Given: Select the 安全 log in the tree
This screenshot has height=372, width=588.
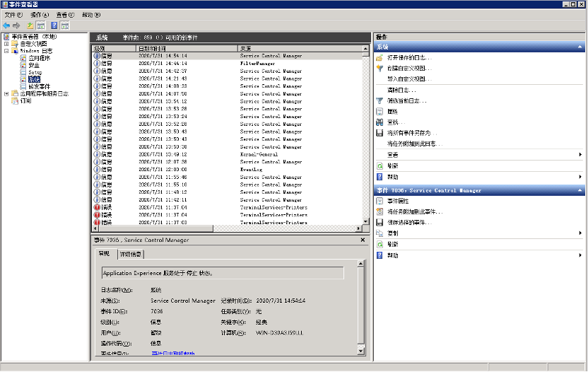Looking at the screenshot, I should coord(34,65).
